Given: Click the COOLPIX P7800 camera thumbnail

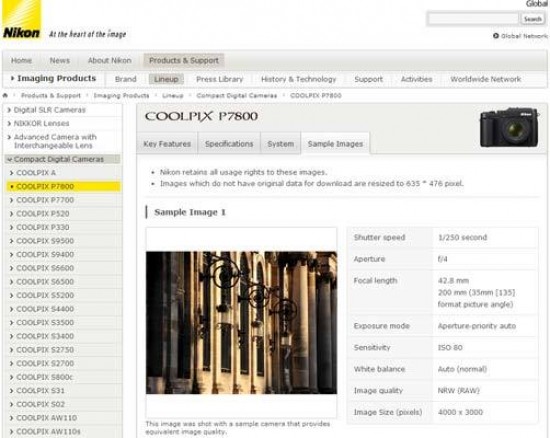Looking at the screenshot, I should [509, 127].
